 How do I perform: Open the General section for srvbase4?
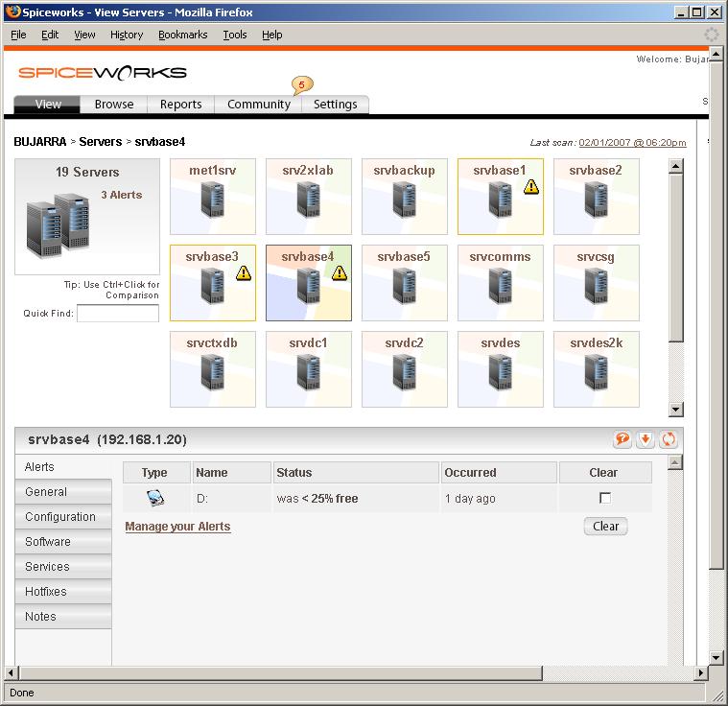point(63,492)
